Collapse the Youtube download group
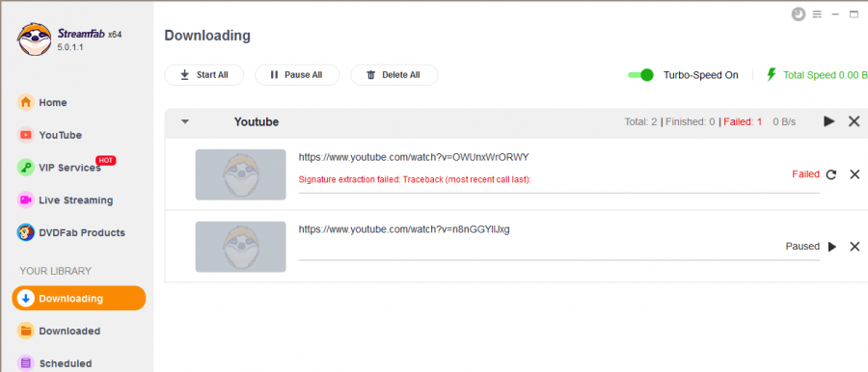The height and width of the screenshot is (372, 868). 185,121
